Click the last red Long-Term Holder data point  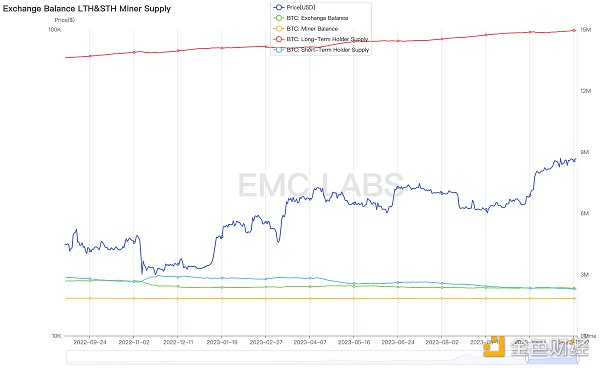point(574,30)
